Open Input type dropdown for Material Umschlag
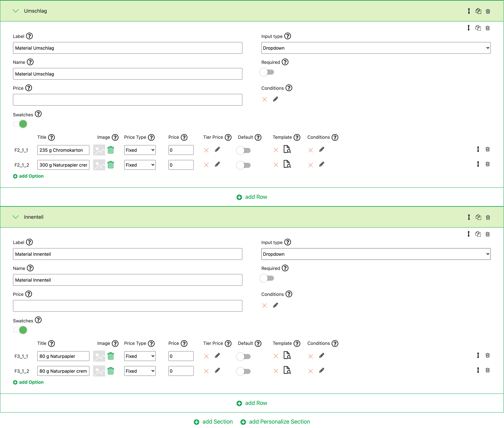The height and width of the screenshot is (428, 504). [x=375, y=48]
